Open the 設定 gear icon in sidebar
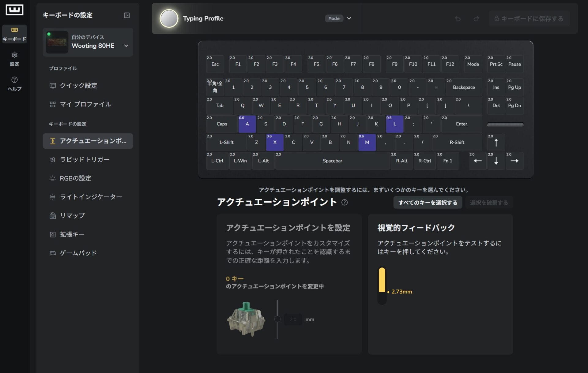The image size is (588, 373). [x=14, y=55]
